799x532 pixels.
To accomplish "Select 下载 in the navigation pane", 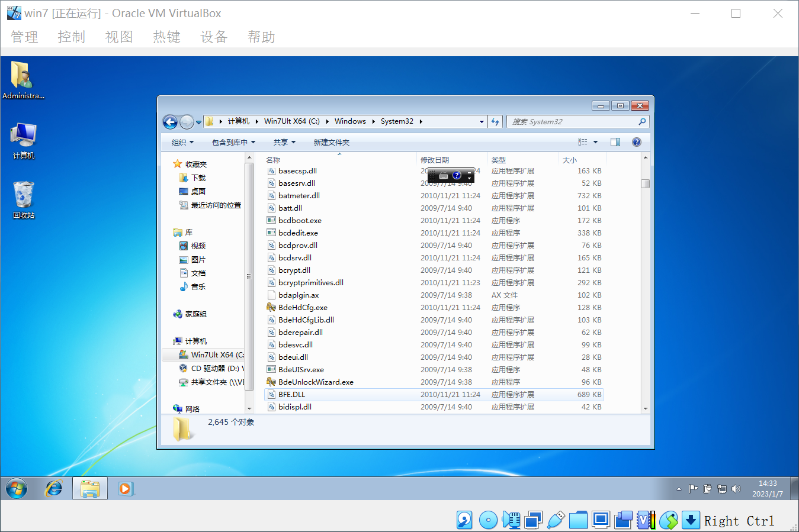I will 198,178.
